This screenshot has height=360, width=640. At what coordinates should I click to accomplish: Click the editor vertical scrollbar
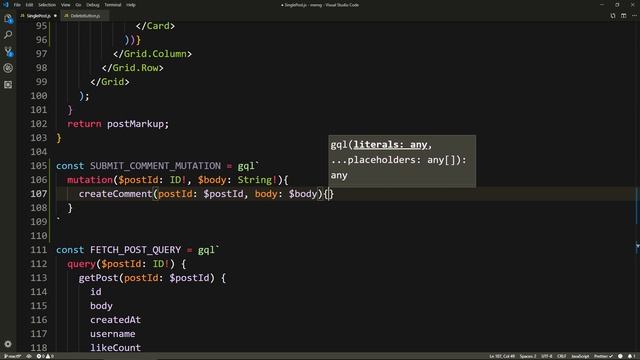pyautogui.click(x=637, y=188)
